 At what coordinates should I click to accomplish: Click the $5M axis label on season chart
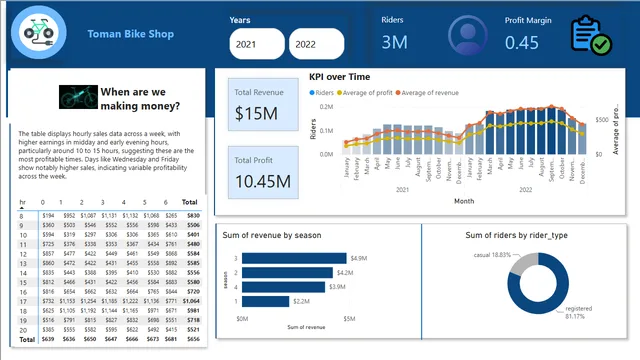349,319
